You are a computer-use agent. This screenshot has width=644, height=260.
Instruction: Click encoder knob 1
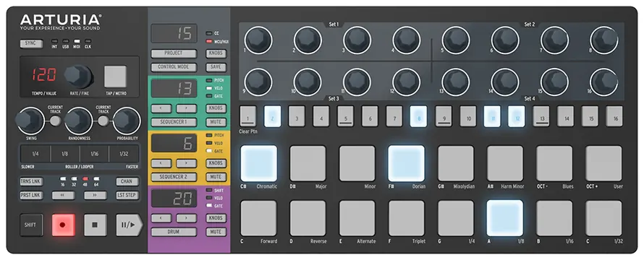pyautogui.click(x=258, y=40)
